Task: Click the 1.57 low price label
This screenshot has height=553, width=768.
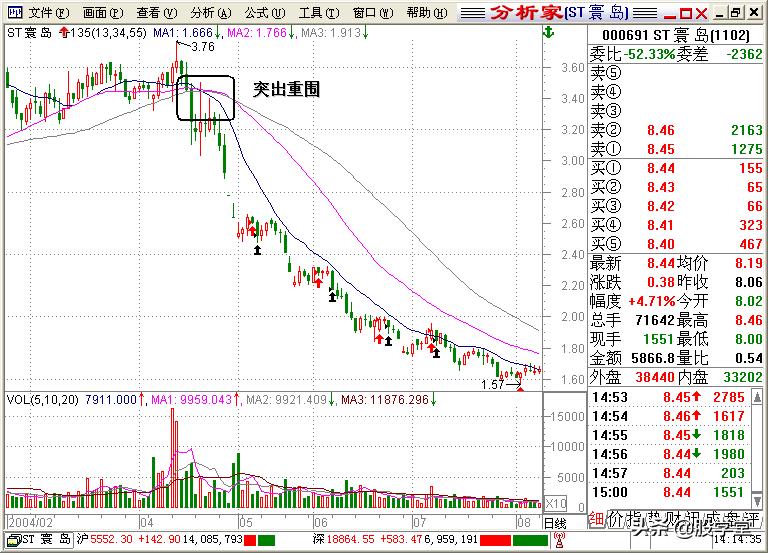Action: tap(492, 385)
